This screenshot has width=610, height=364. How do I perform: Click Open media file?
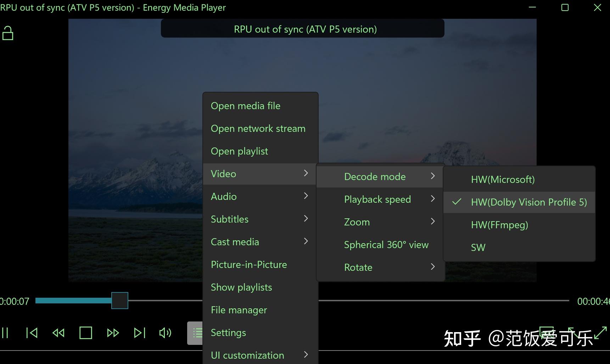(246, 106)
